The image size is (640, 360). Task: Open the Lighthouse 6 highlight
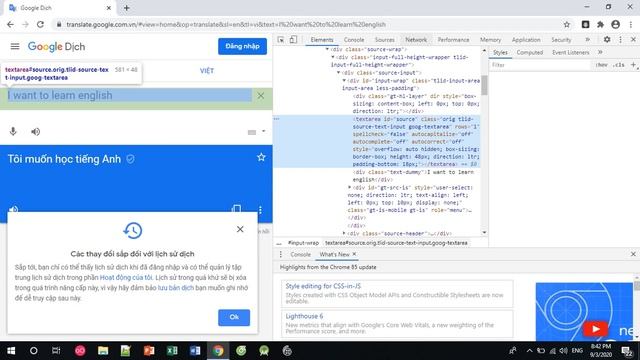304,316
